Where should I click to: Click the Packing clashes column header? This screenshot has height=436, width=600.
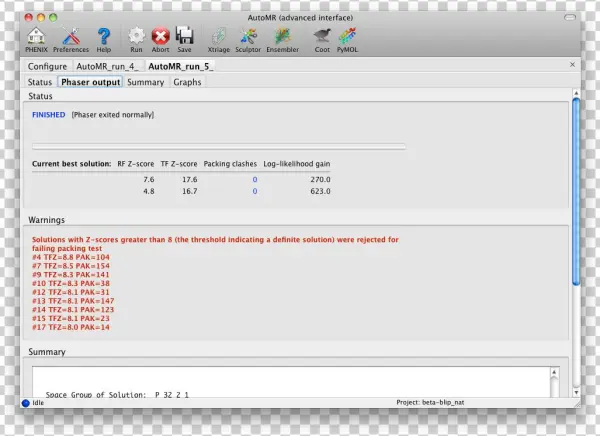tap(230, 164)
